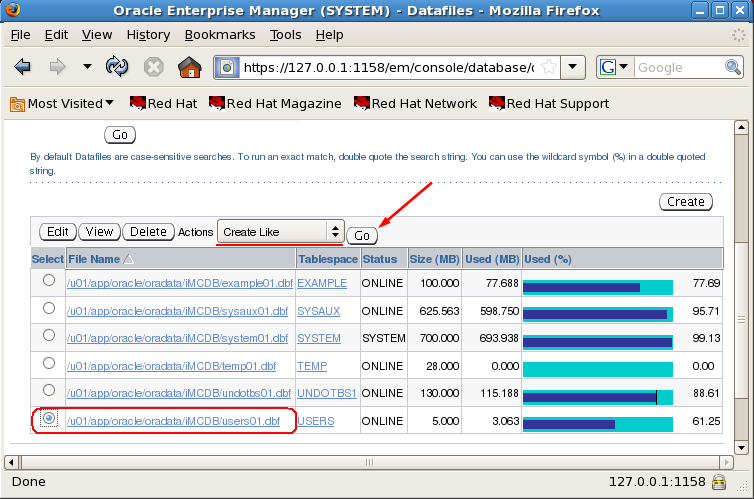The image size is (754, 499).
Task: Open the system01.dbf datafile link
Action: [x=177, y=338]
